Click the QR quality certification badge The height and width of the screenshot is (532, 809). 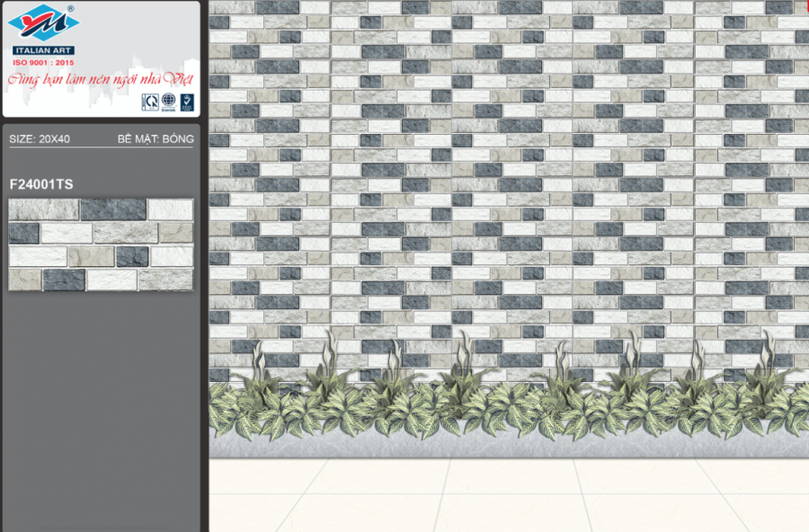pos(148,102)
